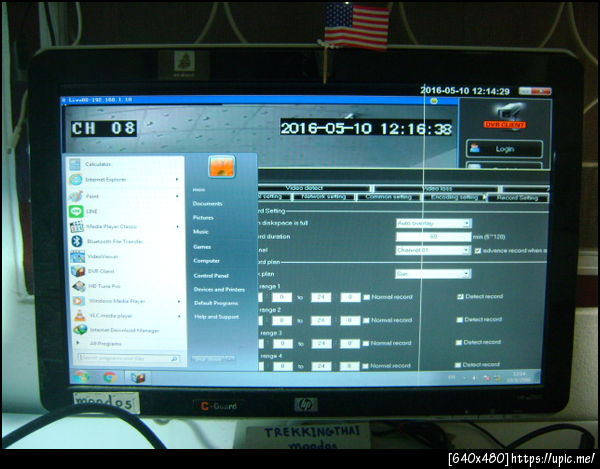Open Pictures from Start menu
The image size is (600, 469).
pos(203,218)
